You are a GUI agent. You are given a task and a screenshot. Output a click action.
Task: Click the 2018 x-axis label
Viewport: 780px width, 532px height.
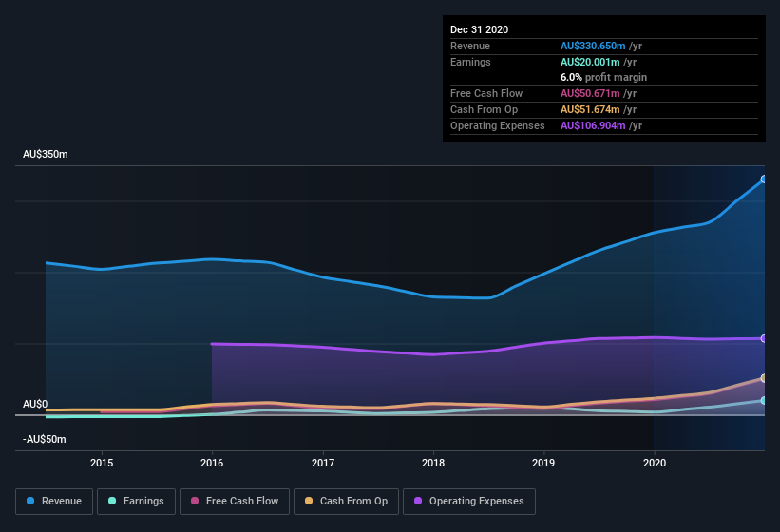pos(433,463)
